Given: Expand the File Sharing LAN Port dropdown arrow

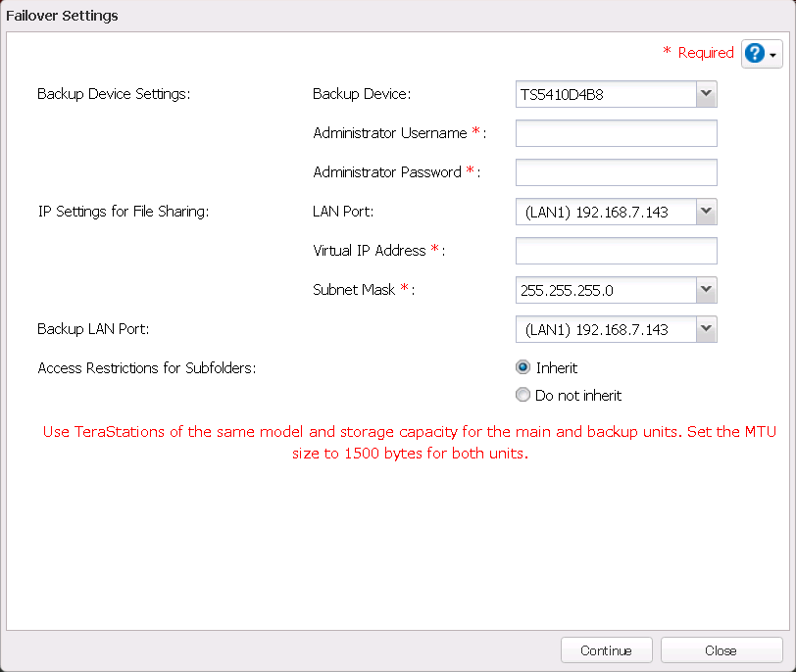Looking at the screenshot, I should tap(706, 212).
